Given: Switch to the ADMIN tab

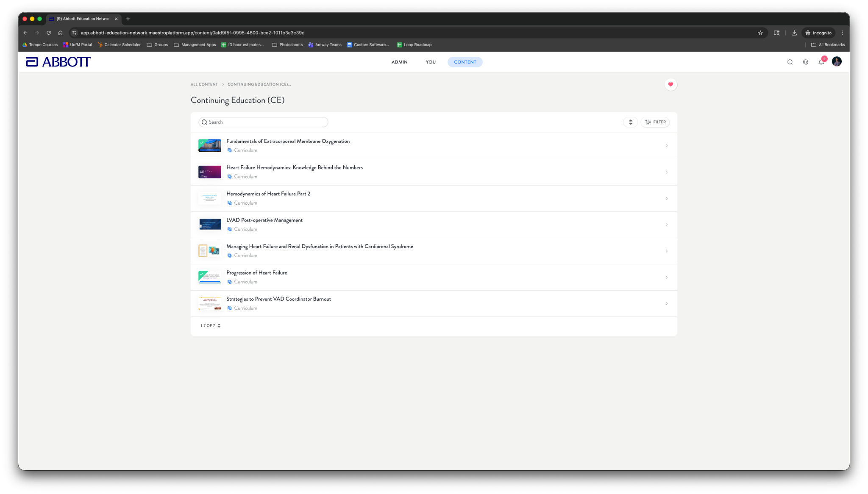Looking at the screenshot, I should click(x=399, y=62).
